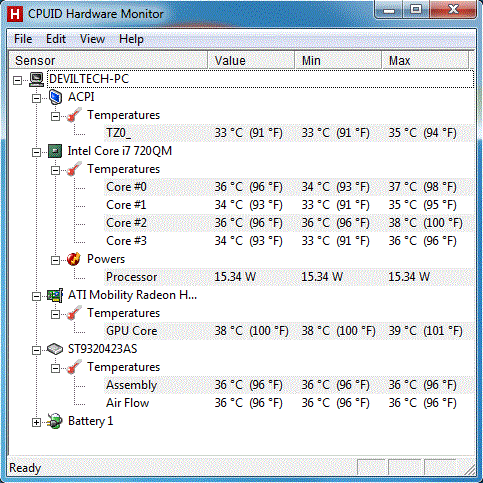Click the ACPI shield icon

55,97
